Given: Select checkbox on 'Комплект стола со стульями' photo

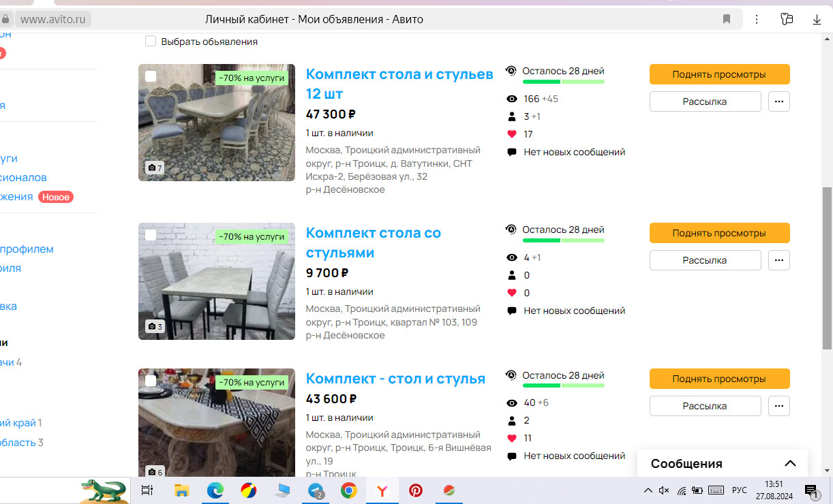Looking at the screenshot, I should 151,235.
